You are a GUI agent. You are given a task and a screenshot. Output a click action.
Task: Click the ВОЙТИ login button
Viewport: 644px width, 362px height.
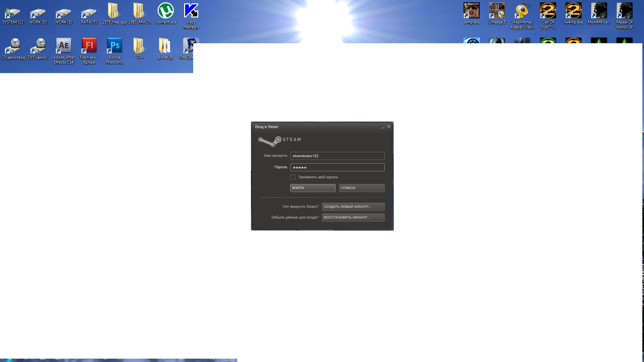point(313,188)
